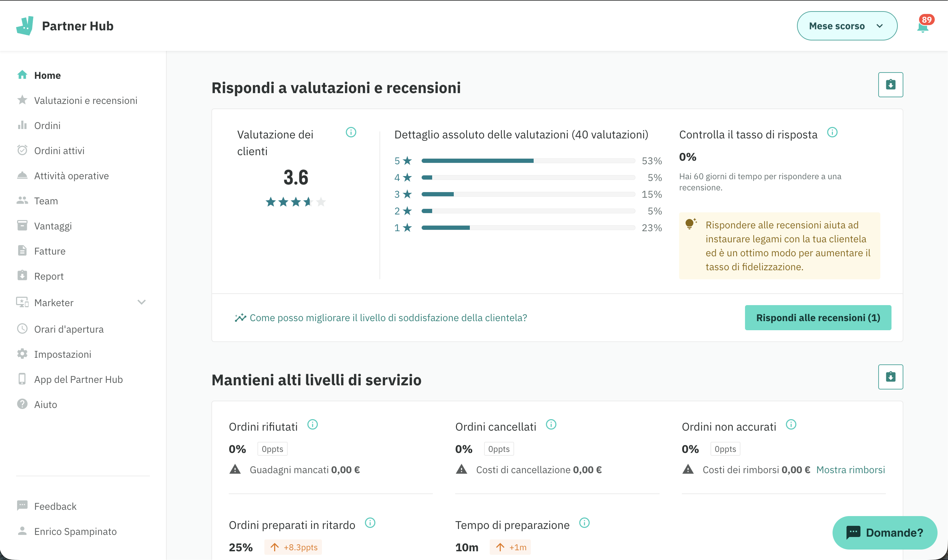
Task: Click the Report clipboard icon in sidebar
Action: pyautogui.click(x=22, y=275)
